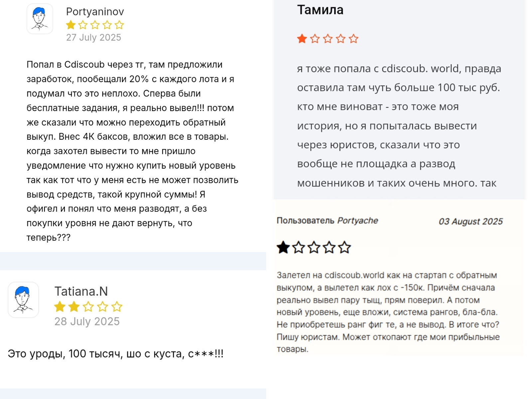Click the 28 July 2025 review date
532x399 pixels.
point(87,321)
